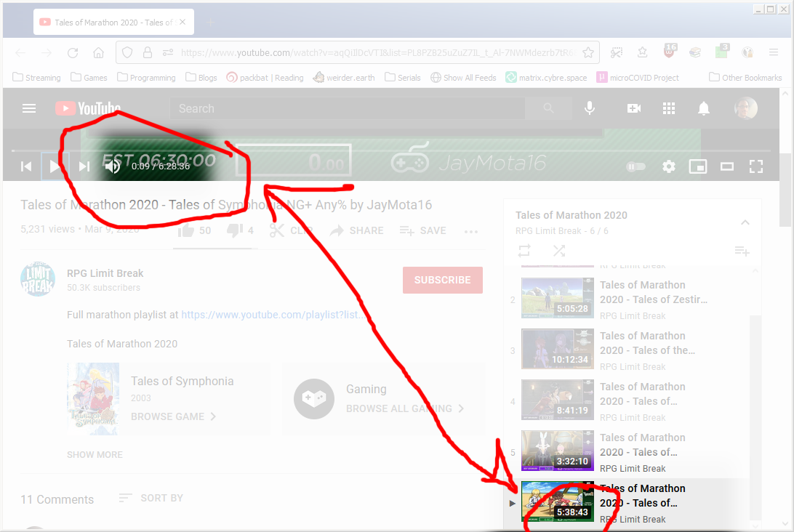
Task: Mute the player volume speaker
Action: coord(113,166)
